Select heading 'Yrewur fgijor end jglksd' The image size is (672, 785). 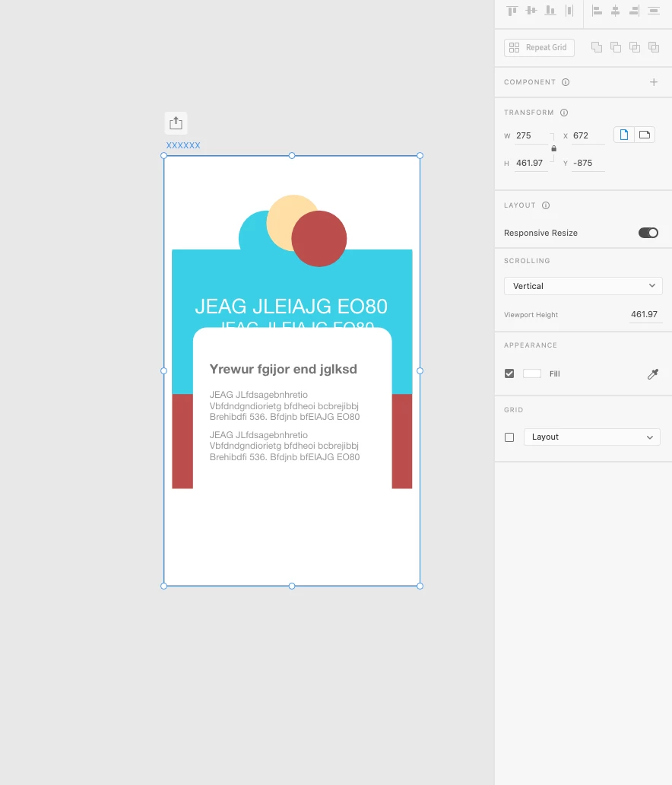[284, 369]
